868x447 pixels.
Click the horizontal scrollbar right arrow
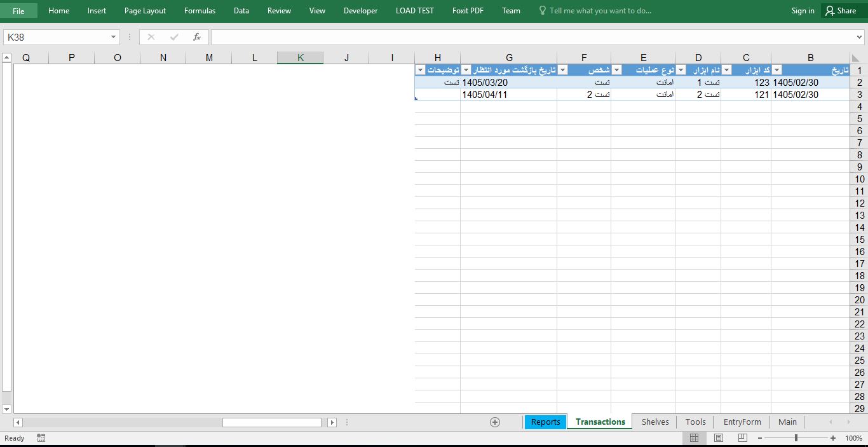point(332,422)
